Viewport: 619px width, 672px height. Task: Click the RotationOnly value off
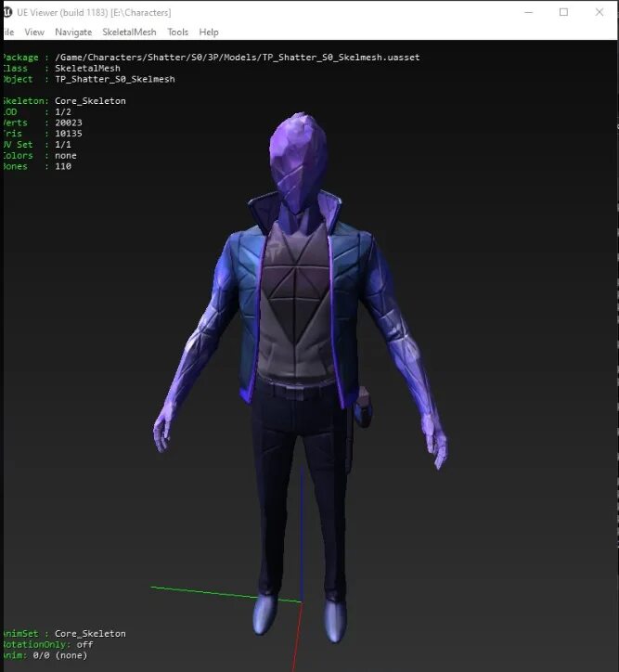click(84, 644)
